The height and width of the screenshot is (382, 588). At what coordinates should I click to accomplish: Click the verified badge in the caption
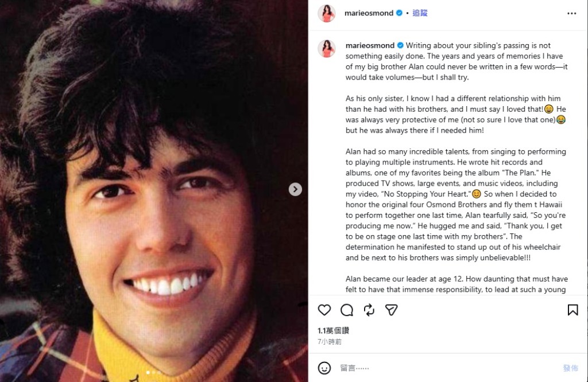[400, 45]
